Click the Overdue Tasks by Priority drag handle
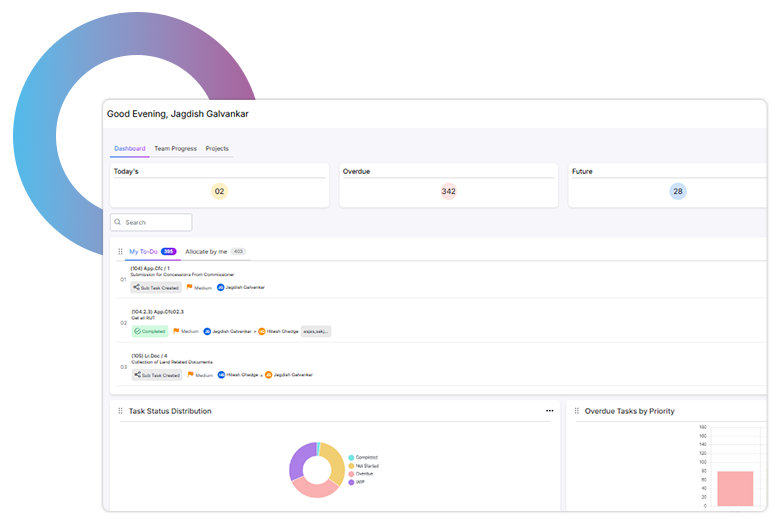This screenshot has width=778, height=526. tap(577, 411)
